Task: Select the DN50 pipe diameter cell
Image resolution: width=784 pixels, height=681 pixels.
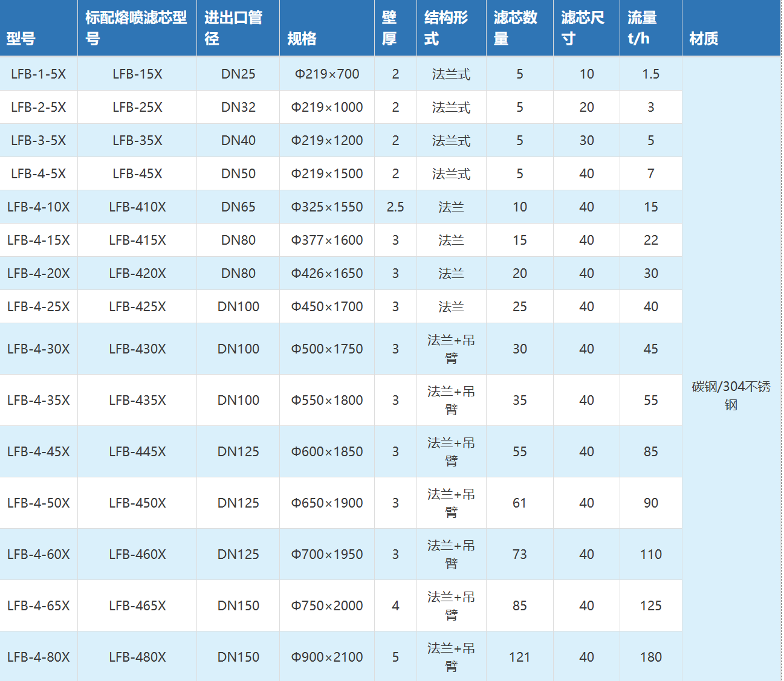Action: 238,173
